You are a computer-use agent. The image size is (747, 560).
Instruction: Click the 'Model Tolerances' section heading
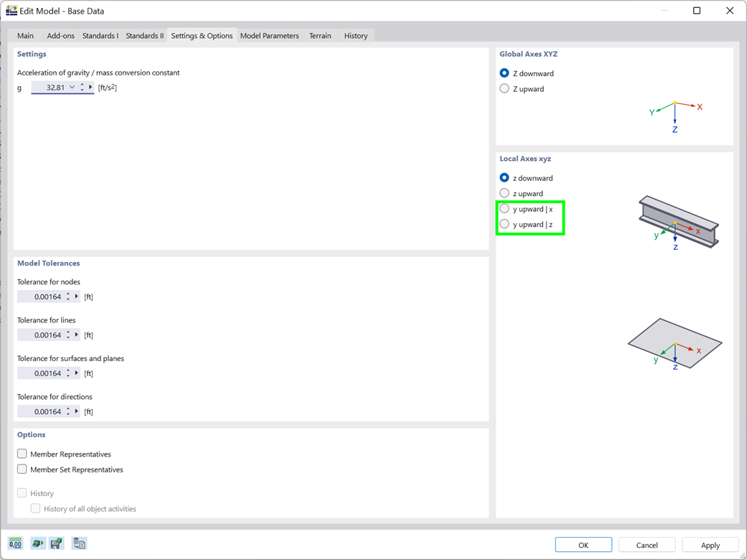click(49, 263)
